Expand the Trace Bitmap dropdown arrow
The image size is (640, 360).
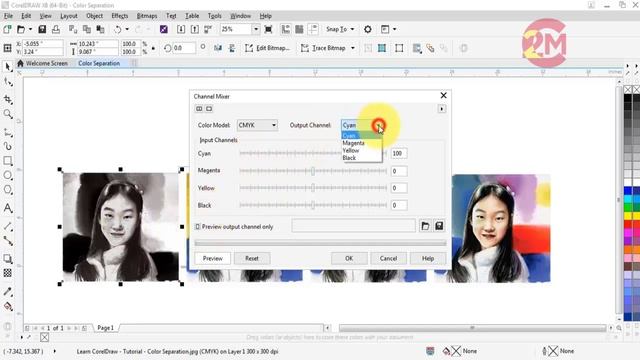tap(353, 48)
